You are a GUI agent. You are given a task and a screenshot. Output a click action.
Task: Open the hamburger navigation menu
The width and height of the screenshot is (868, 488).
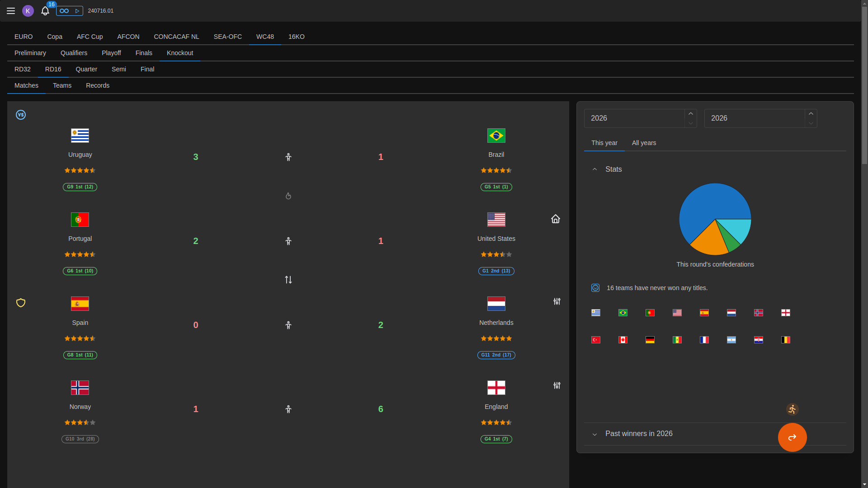click(11, 11)
